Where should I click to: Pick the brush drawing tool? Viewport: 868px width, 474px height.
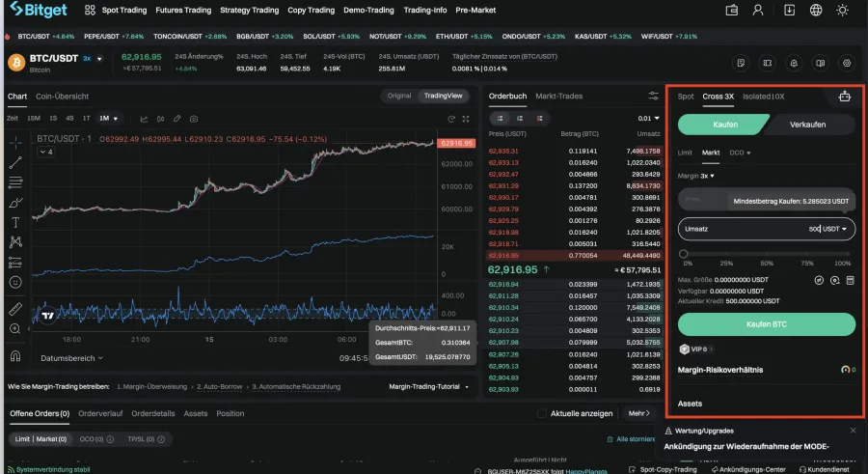tap(14, 202)
